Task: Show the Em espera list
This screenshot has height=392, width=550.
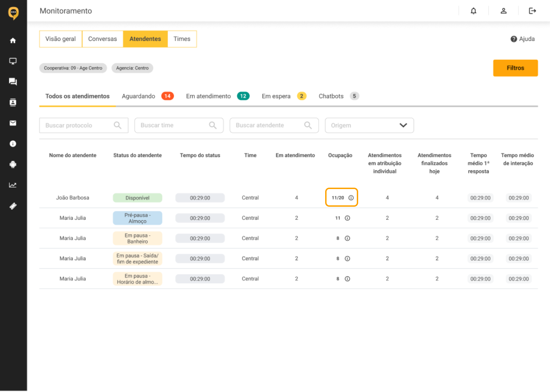Action: click(x=284, y=96)
